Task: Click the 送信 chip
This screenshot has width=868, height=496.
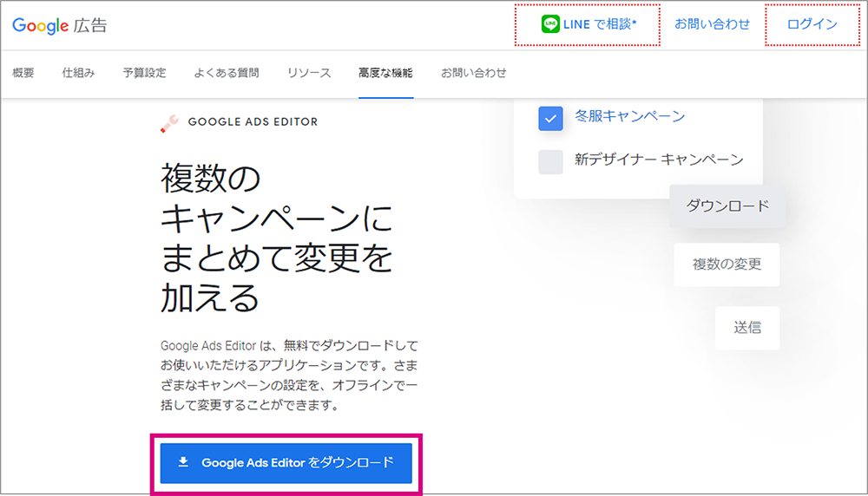Action: 747,328
